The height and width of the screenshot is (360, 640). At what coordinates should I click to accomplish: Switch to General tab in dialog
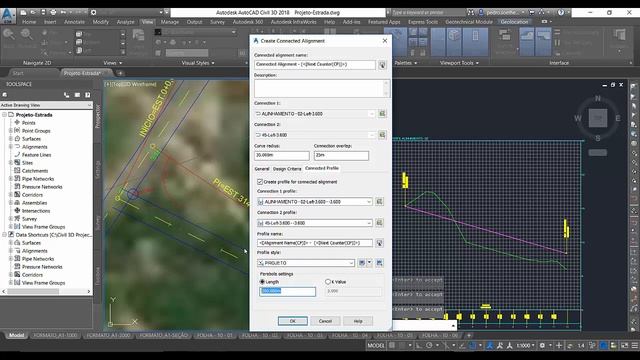(262, 169)
